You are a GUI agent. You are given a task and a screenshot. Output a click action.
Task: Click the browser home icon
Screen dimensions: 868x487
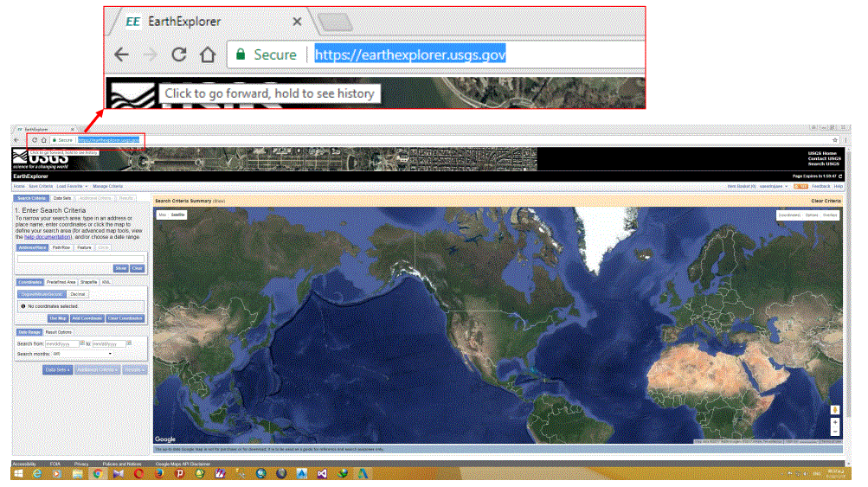pos(44,140)
